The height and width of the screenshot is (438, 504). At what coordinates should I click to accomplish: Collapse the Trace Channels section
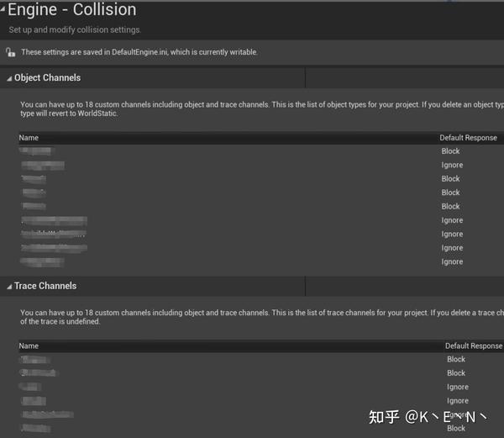tap(9, 287)
